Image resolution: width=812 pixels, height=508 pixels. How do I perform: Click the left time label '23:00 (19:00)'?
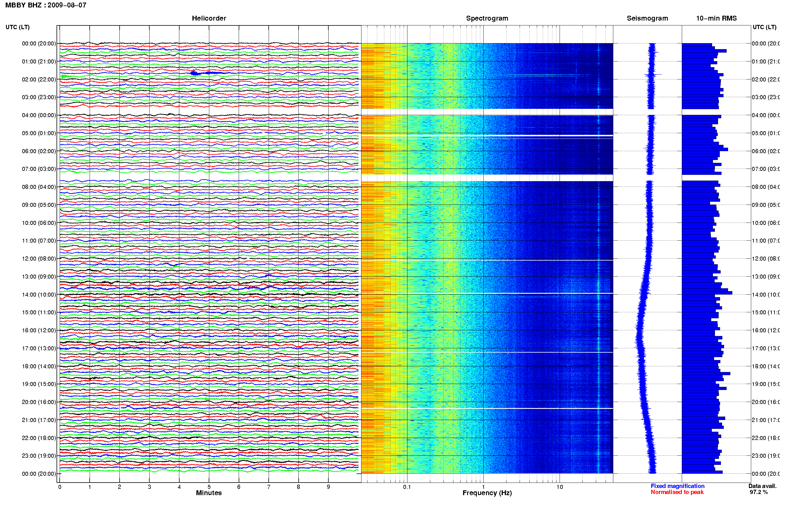(x=39, y=456)
